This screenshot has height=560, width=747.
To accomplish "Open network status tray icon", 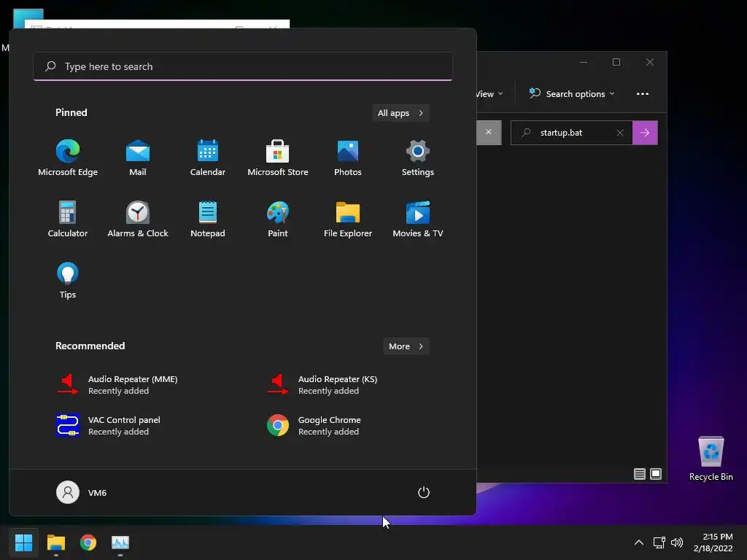I will click(x=659, y=542).
